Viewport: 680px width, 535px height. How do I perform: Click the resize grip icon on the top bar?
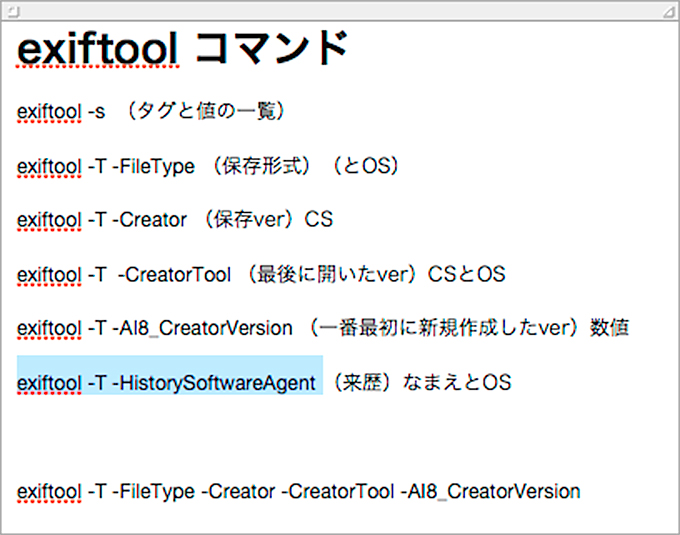pos(668,12)
